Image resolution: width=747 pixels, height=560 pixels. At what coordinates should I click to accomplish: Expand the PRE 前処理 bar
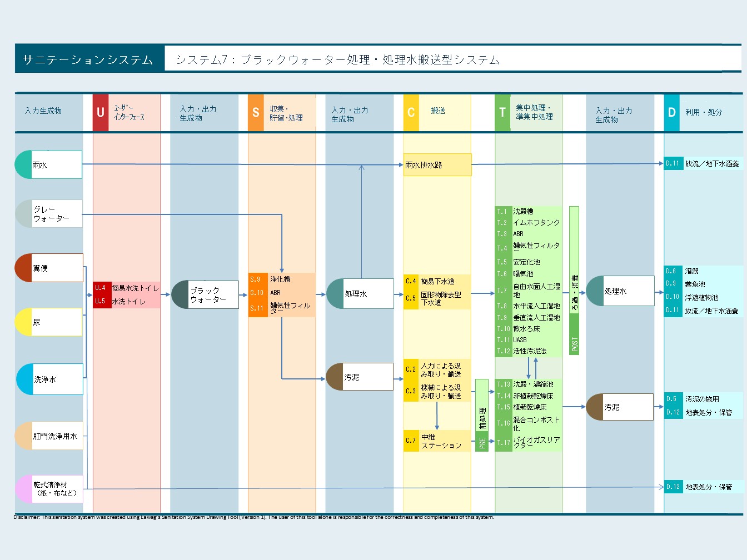(481, 414)
